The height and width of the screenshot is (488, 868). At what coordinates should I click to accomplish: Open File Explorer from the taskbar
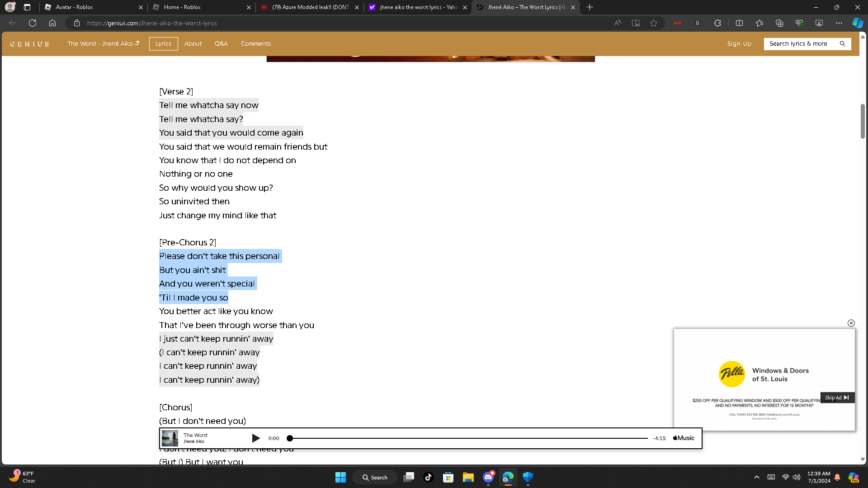click(x=468, y=477)
